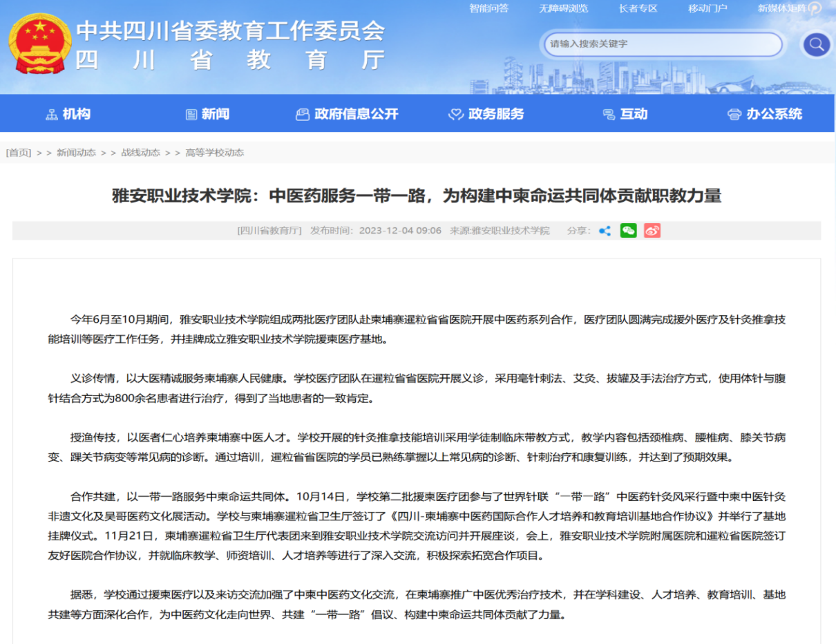Open the 新媒体矩阵 link
The width and height of the screenshot is (836, 644).
[x=782, y=8]
